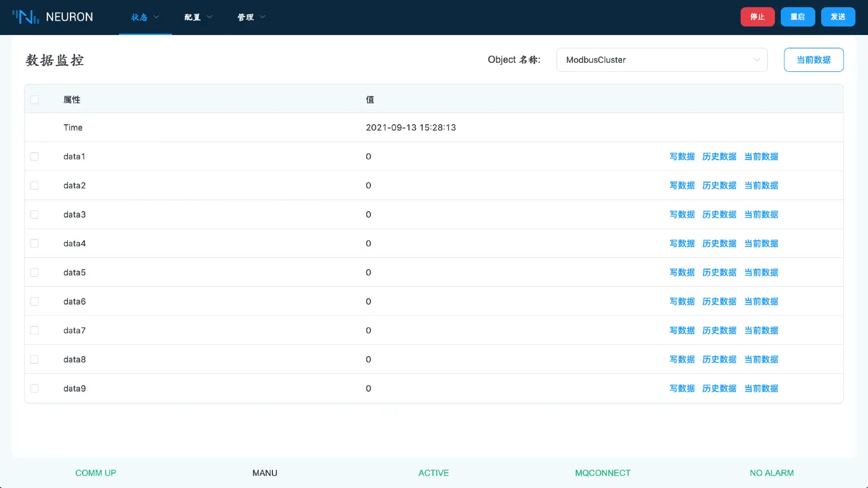Viewport: 868px width, 488px height.
Task: Toggle the select-all checkbox in table header
Action: pos(34,100)
